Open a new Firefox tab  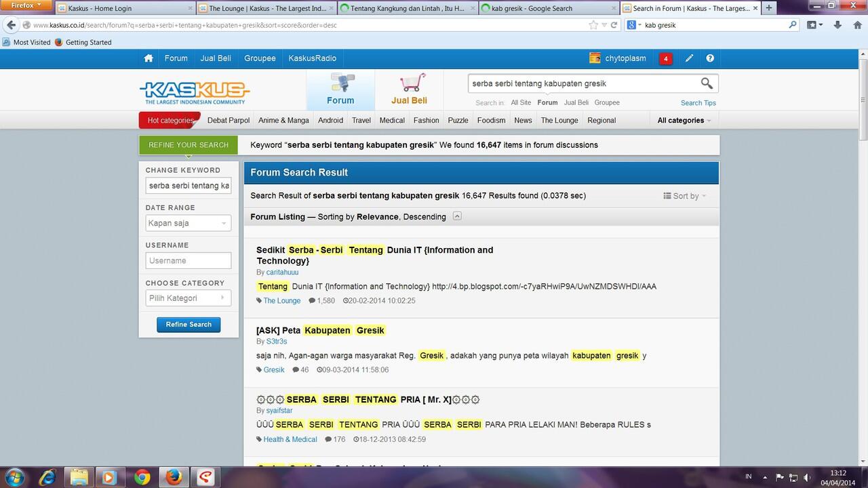(769, 8)
